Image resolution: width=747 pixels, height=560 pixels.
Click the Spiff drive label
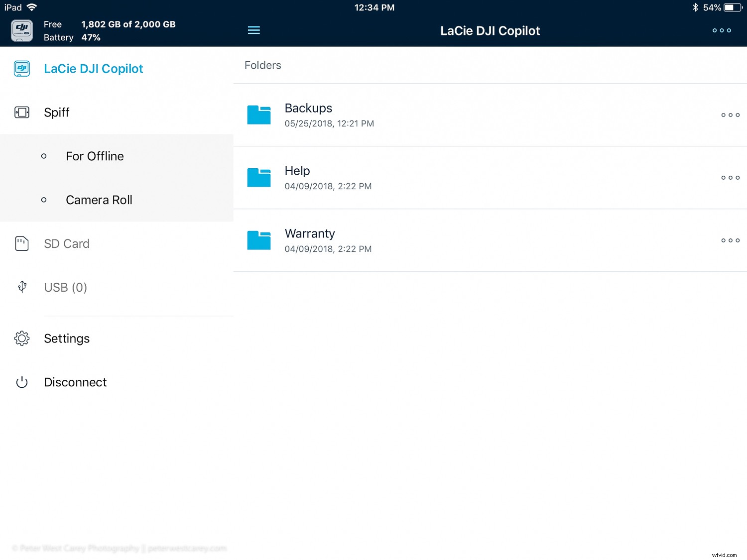[56, 112]
